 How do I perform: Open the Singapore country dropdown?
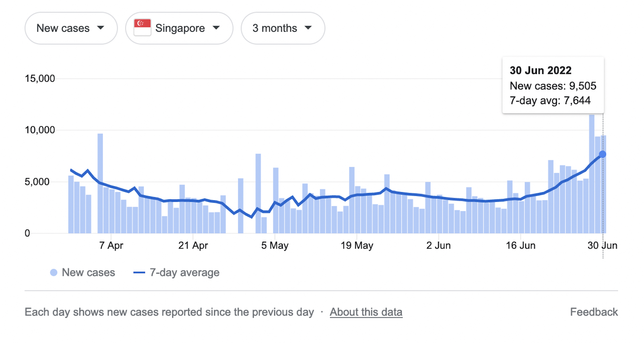(179, 28)
